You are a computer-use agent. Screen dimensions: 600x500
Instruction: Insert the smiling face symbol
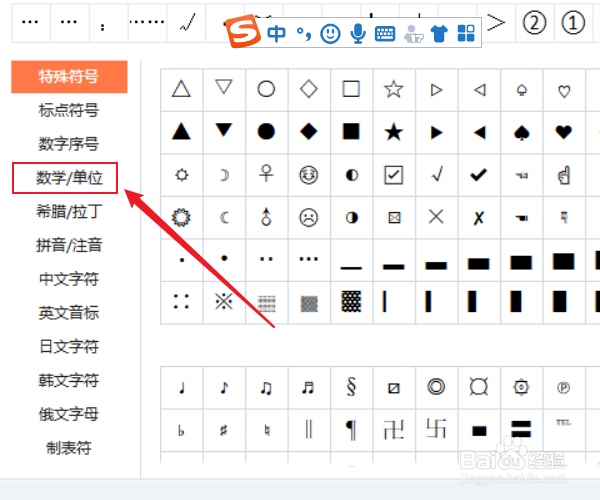click(309, 175)
